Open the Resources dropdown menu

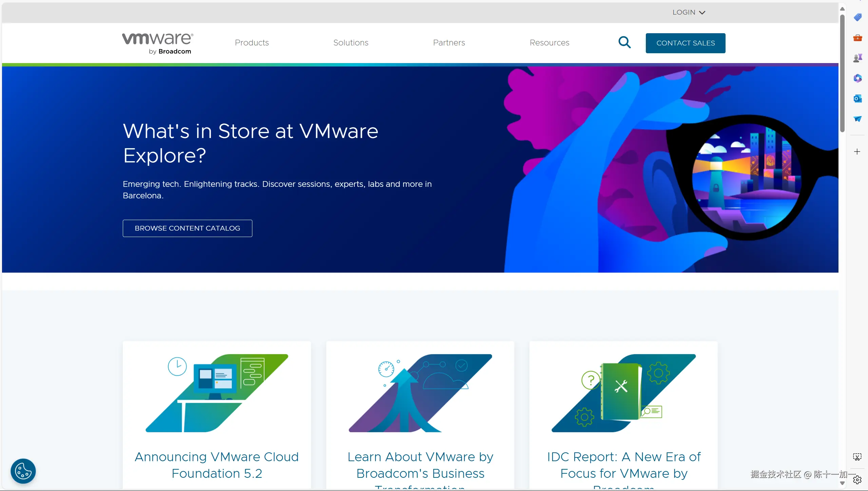[549, 43]
